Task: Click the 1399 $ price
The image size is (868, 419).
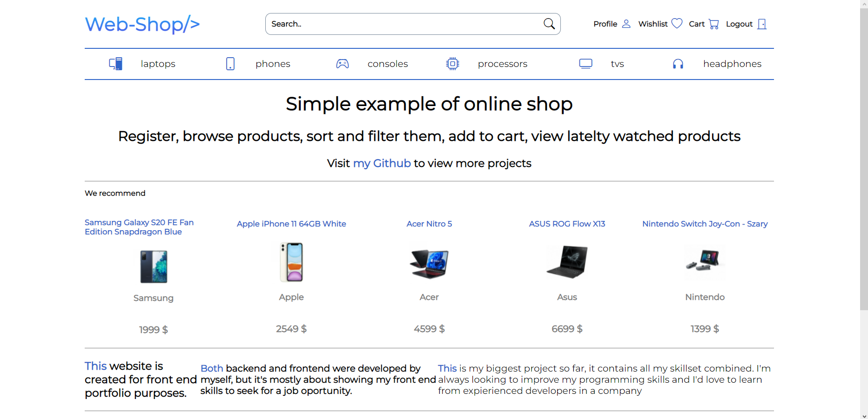Action: [705, 329]
